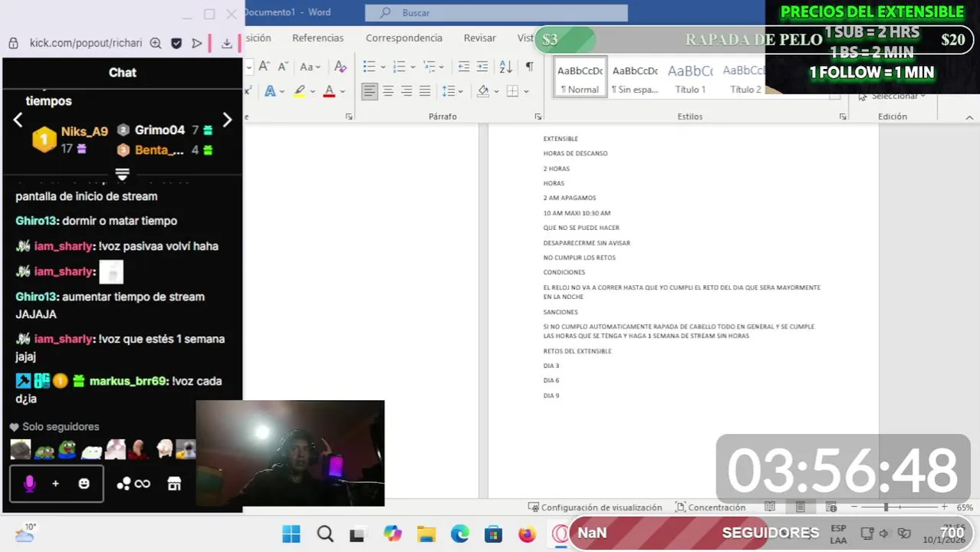This screenshot has width=980, height=552.
Task: Open numbering library dropdown arrow
Action: (x=412, y=67)
